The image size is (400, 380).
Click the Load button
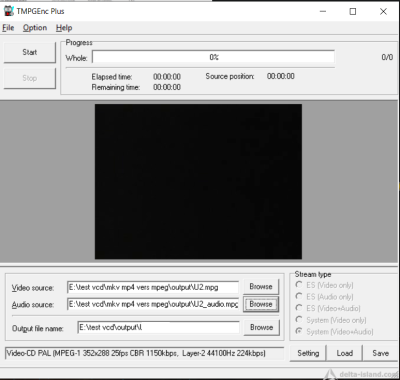click(344, 353)
